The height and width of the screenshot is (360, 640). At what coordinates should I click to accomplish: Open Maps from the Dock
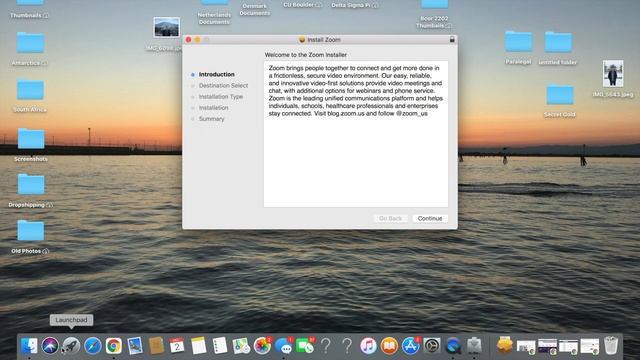[241, 346]
